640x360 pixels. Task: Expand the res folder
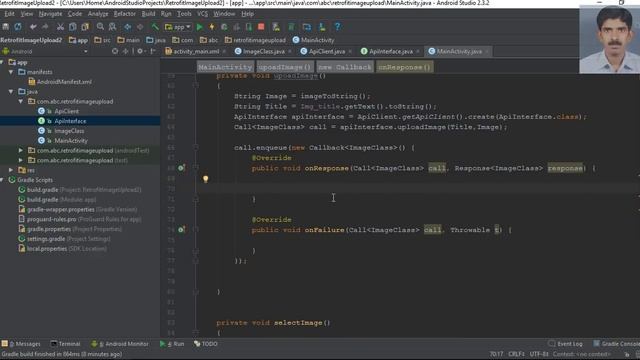(11, 170)
